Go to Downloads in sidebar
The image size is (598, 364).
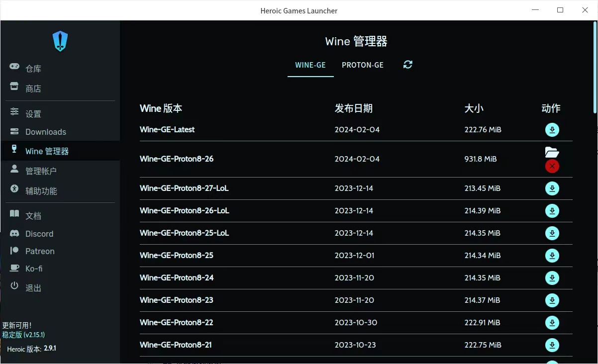(x=60, y=132)
